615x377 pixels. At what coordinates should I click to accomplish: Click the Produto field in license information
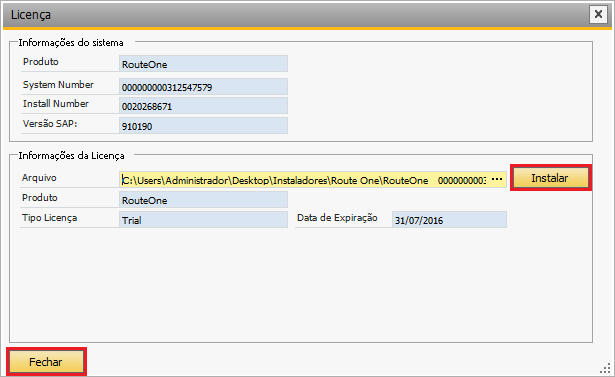(203, 200)
